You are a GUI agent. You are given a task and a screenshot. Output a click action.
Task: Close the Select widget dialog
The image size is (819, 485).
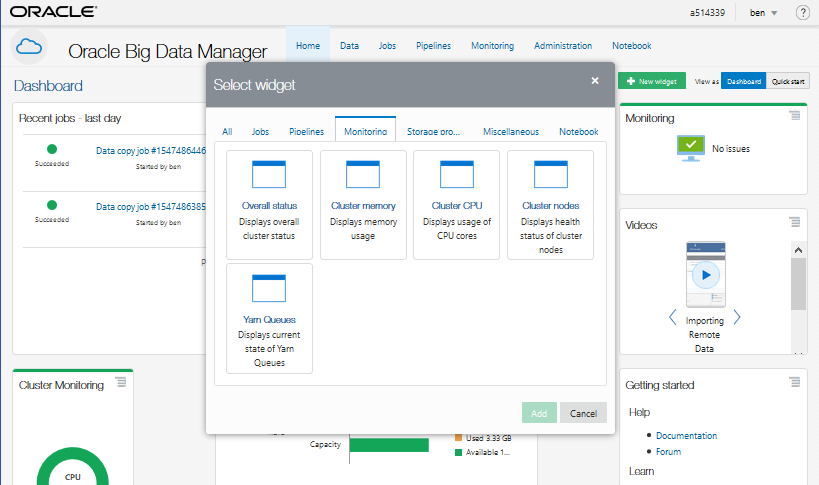(x=594, y=80)
